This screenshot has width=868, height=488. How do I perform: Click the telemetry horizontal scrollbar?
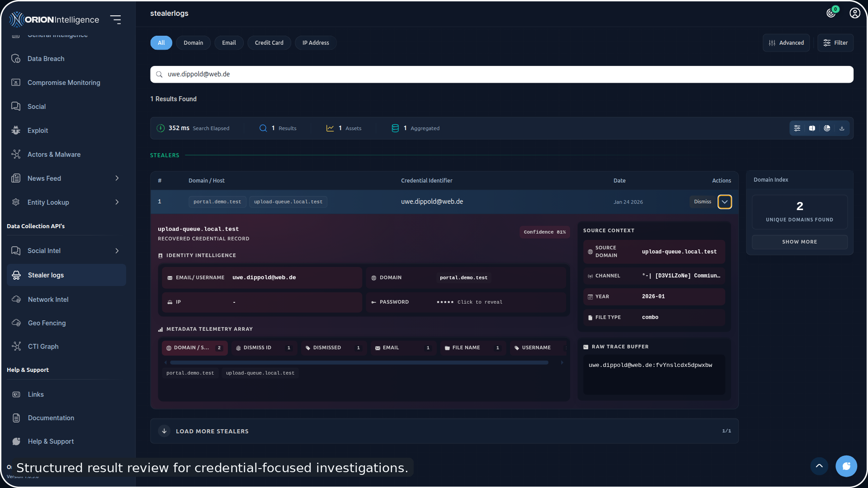coord(359,362)
